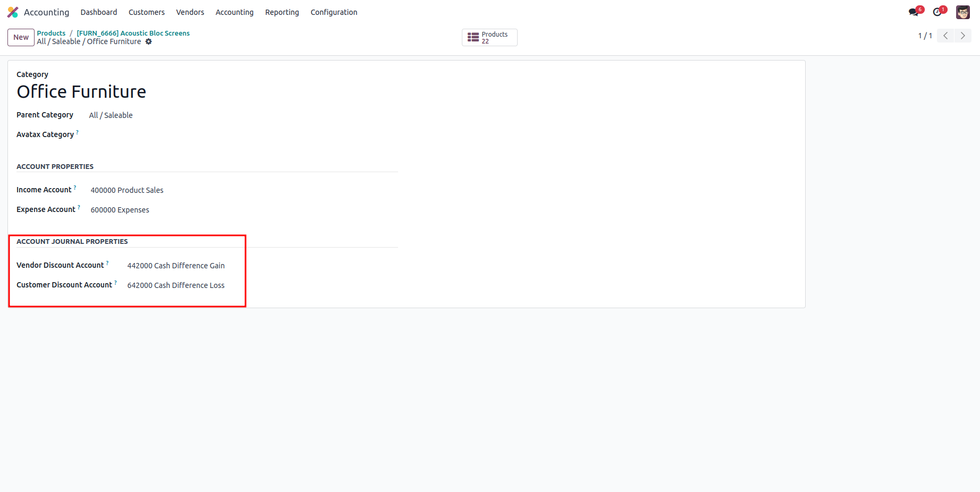Click the ACCOUNT PROPERTIES section heading
Viewport: 980px width, 492px height.
[55, 166]
